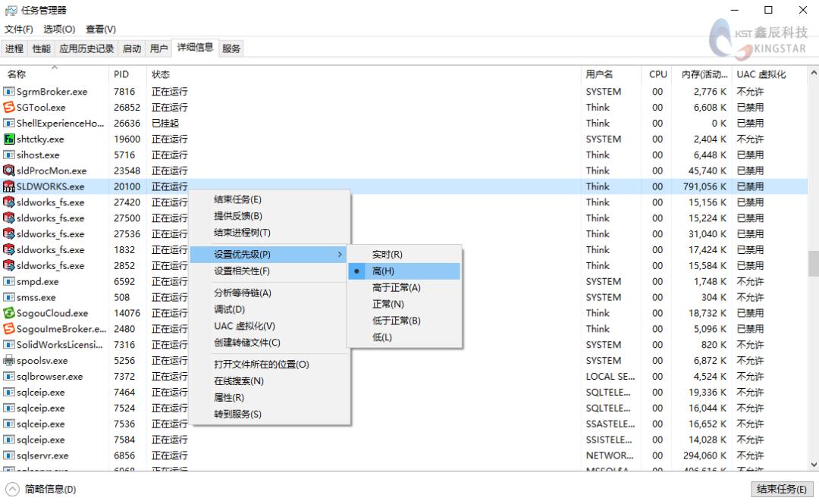Click the smss.exe process icon
Viewport: 819px width, 504px height.
[x=8, y=297]
